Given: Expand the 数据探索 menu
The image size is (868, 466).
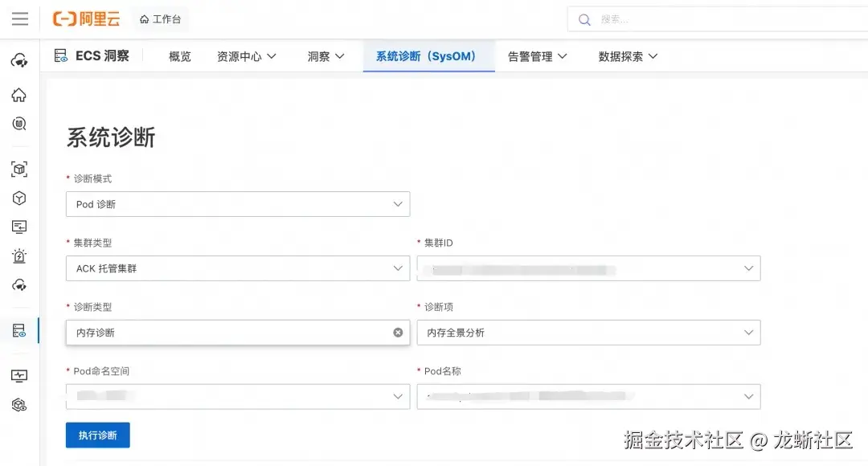Looking at the screenshot, I should tap(628, 56).
